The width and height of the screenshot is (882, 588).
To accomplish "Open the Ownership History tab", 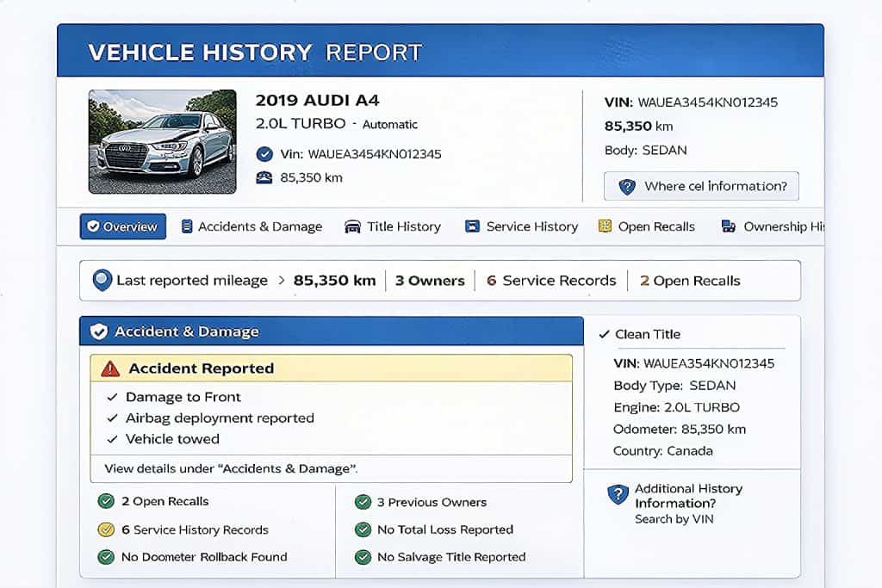I will pyautogui.click(x=771, y=226).
